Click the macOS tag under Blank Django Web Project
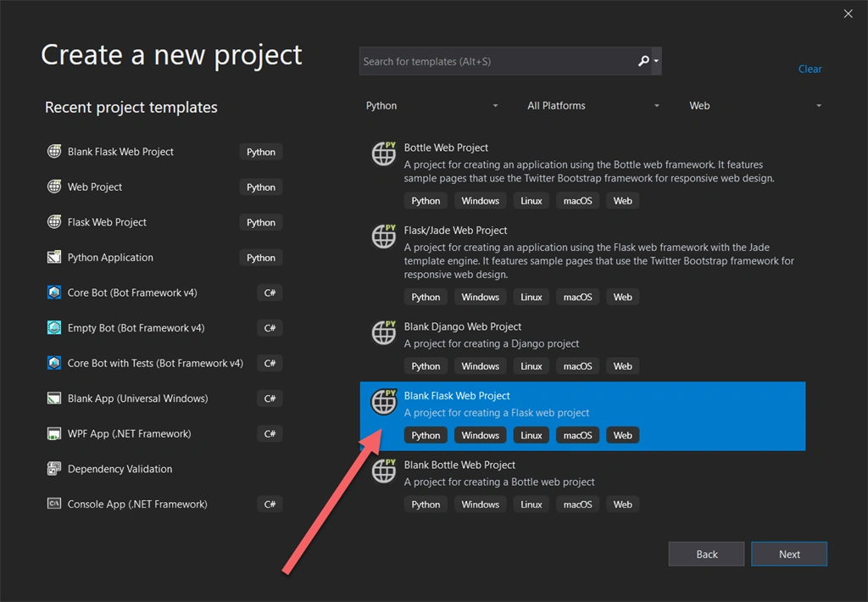Viewport: 868px width, 602px height. [x=577, y=366]
